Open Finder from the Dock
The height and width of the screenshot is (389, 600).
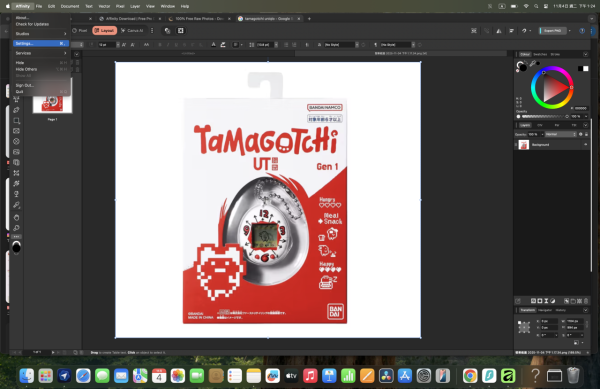(x=26, y=376)
